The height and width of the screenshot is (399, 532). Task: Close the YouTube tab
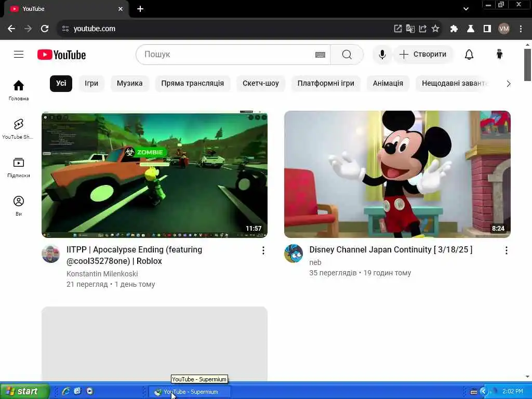(x=121, y=9)
